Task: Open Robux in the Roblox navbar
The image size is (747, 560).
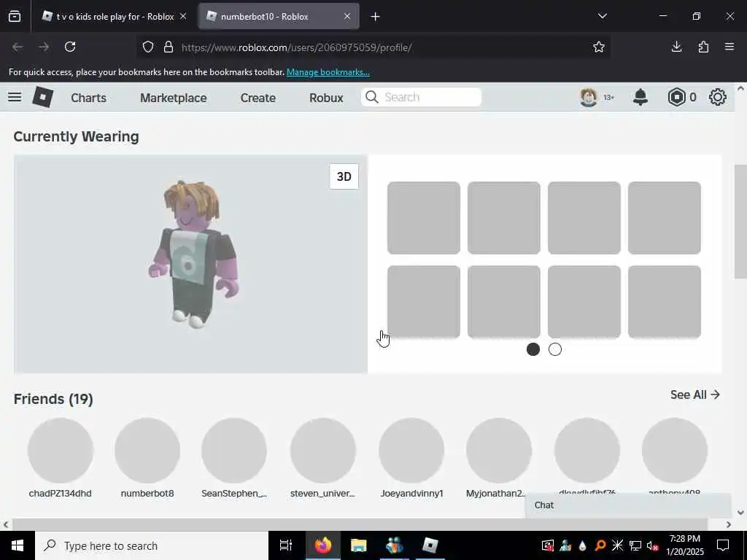Action: (326, 98)
